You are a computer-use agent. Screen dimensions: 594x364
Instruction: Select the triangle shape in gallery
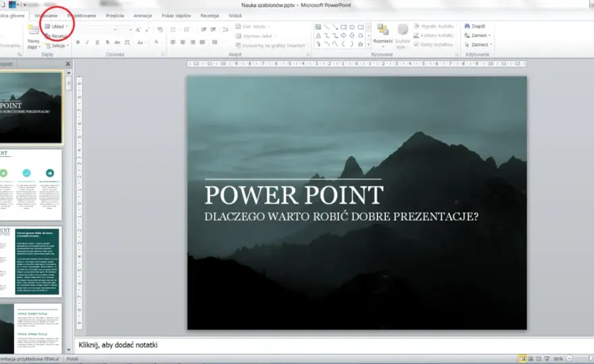(x=318, y=36)
